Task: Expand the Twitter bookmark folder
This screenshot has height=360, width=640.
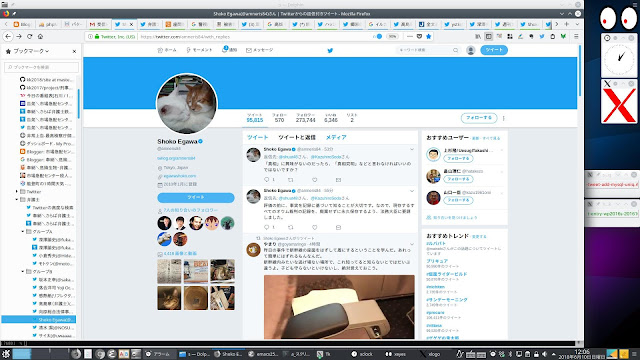Action: point(17,191)
